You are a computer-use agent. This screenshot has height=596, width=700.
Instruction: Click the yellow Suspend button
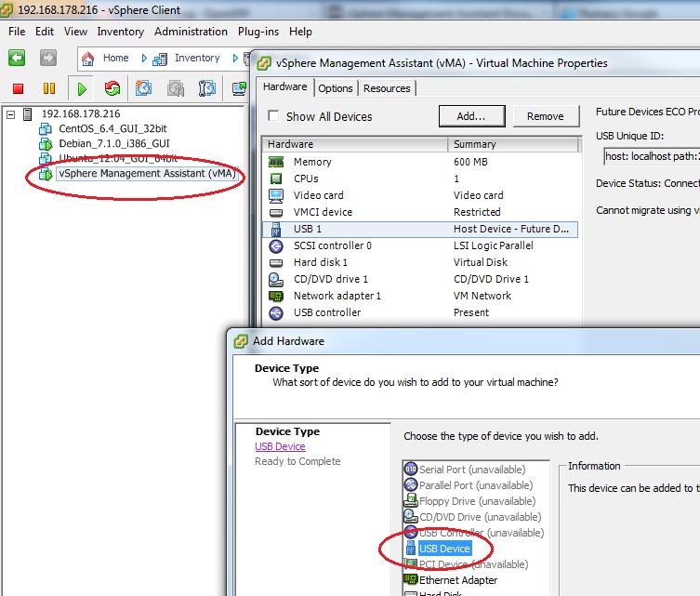tap(49, 88)
